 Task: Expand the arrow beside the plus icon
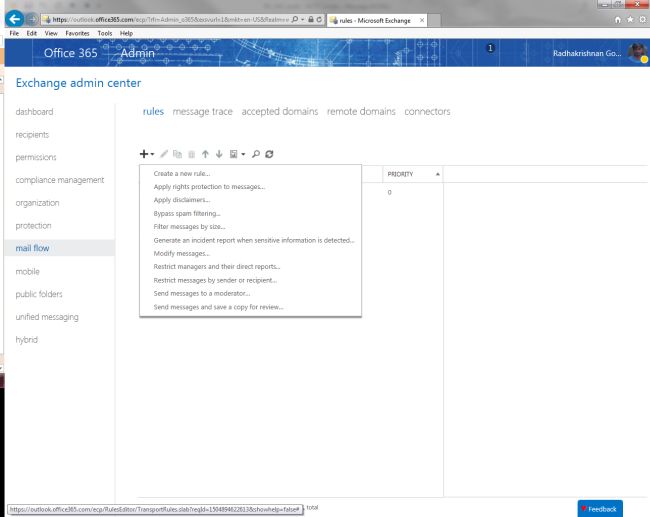(153, 155)
